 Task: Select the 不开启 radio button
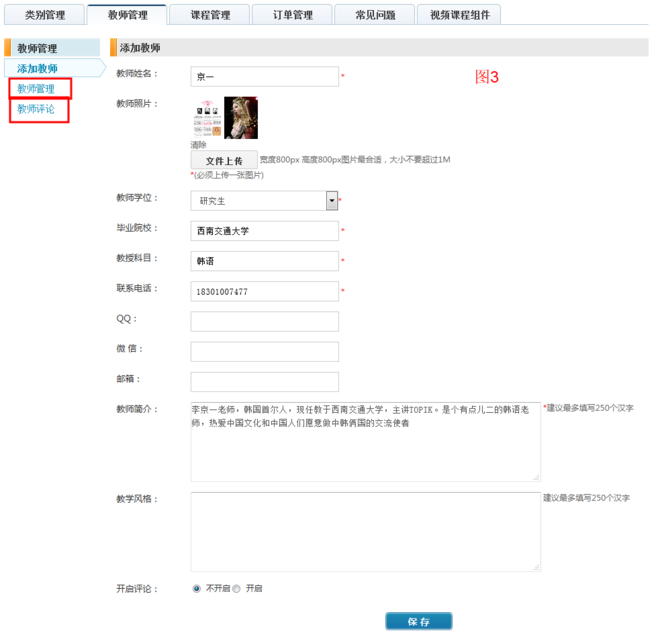coord(196,589)
